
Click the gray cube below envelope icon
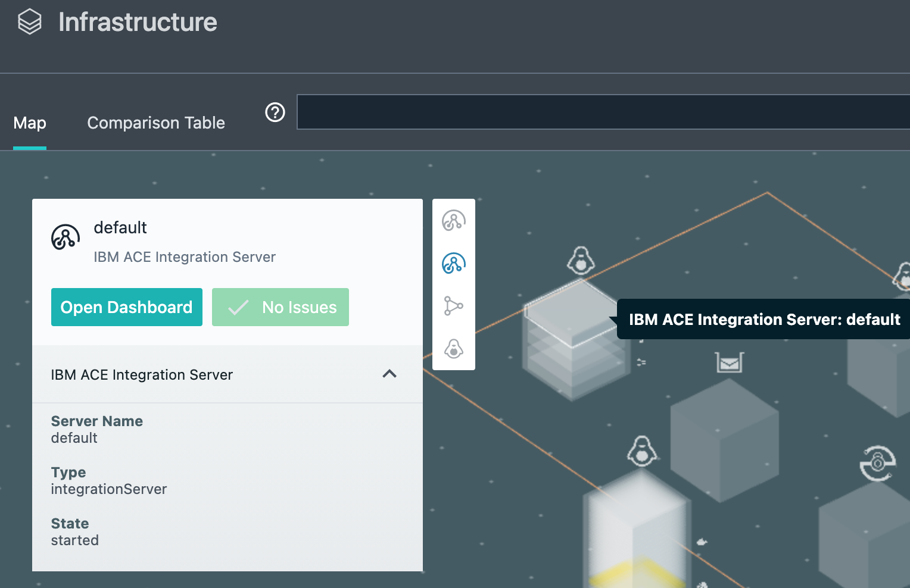[x=724, y=440]
